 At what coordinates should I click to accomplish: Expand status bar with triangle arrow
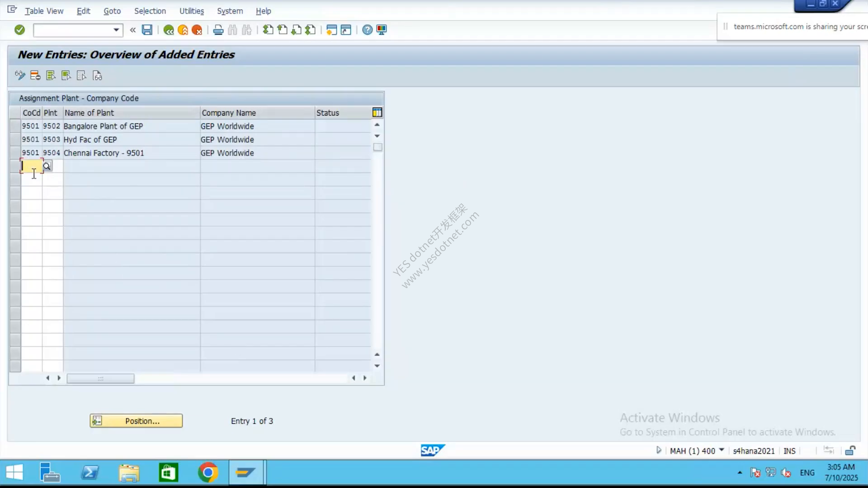(x=659, y=450)
